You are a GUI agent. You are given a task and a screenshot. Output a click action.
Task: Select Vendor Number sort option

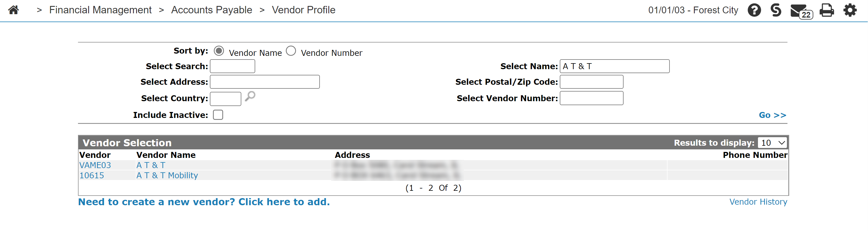pyautogui.click(x=291, y=51)
